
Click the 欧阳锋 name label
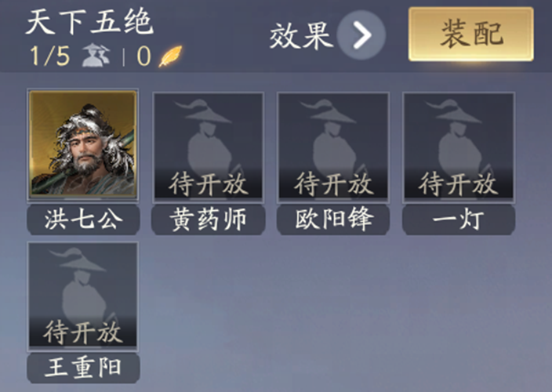tap(333, 220)
